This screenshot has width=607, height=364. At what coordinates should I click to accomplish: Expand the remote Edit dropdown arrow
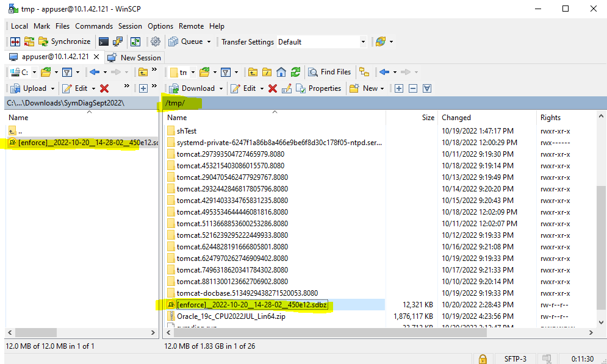coord(262,88)
